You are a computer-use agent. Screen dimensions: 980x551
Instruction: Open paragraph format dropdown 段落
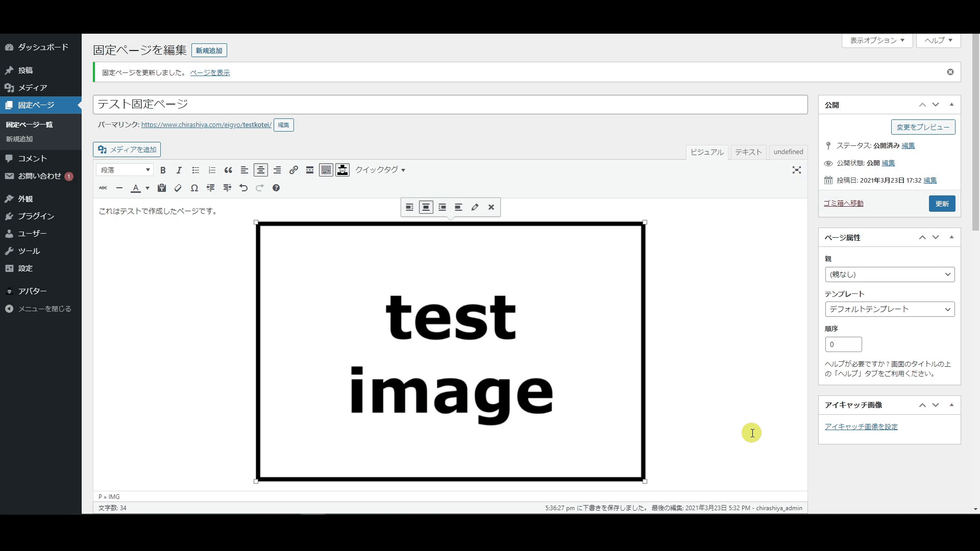[125, 170]
